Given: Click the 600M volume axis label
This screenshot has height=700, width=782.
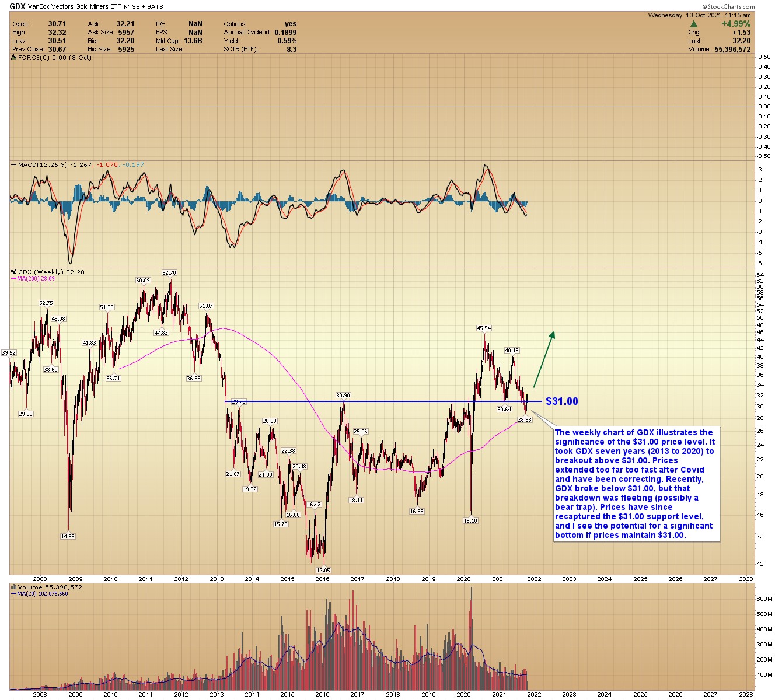Looking at the screenshot, I should [765, 599].
